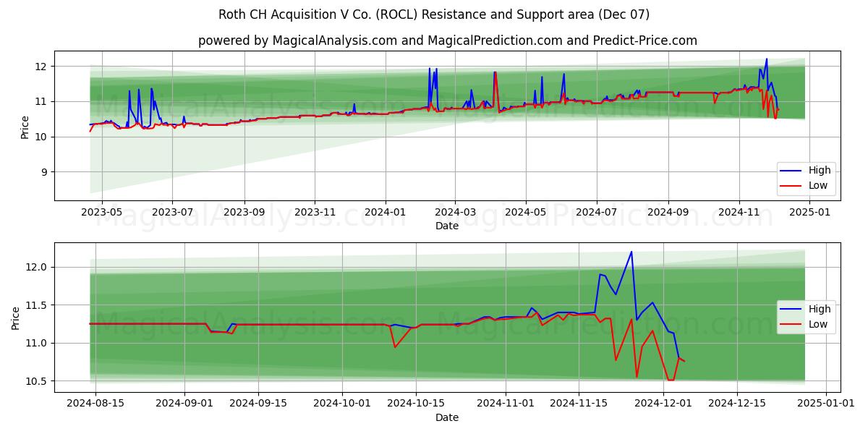The width and height of the screenshot is (868, 434).
Task: Click the '2024-08-15' x-axis label in the bottom chart
Action: (95, 404)
